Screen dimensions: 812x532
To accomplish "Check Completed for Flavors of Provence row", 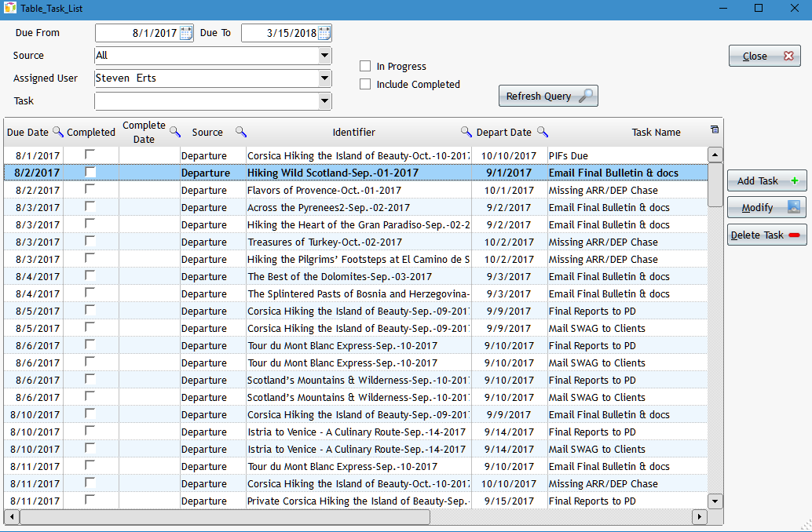I will coord(90,189).
